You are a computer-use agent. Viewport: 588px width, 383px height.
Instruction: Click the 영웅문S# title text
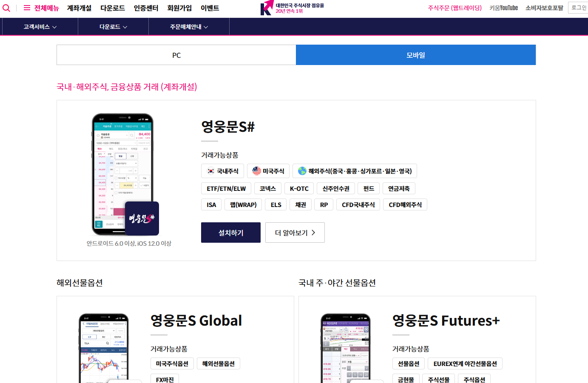click(x=228, y=126)
